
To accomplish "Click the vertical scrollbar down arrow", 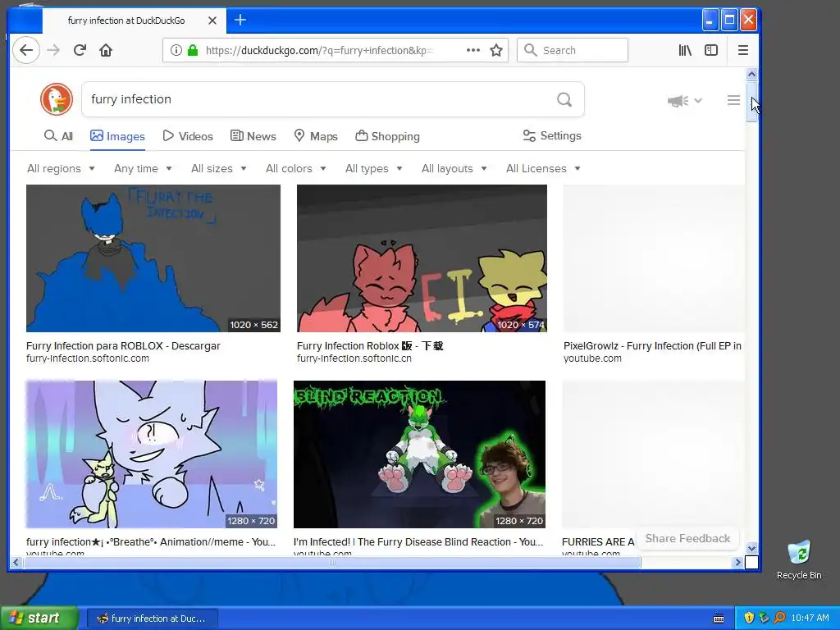I will point(751,548).
